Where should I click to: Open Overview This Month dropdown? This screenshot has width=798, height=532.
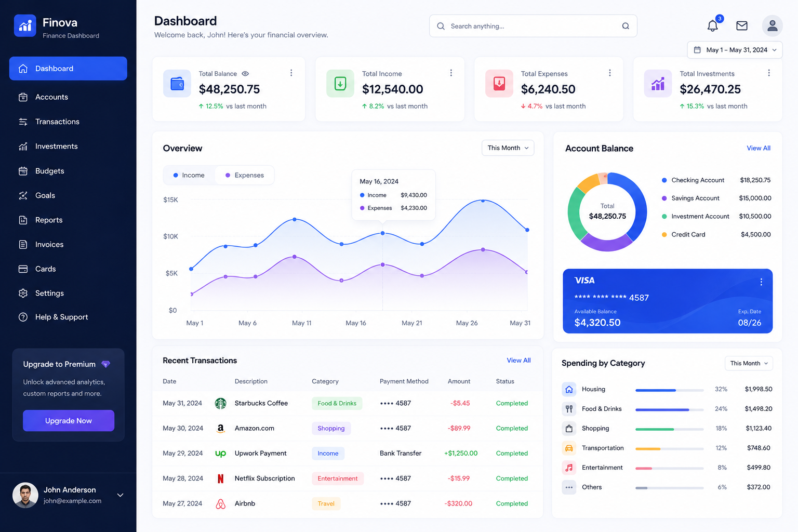(x=508, y=148)
